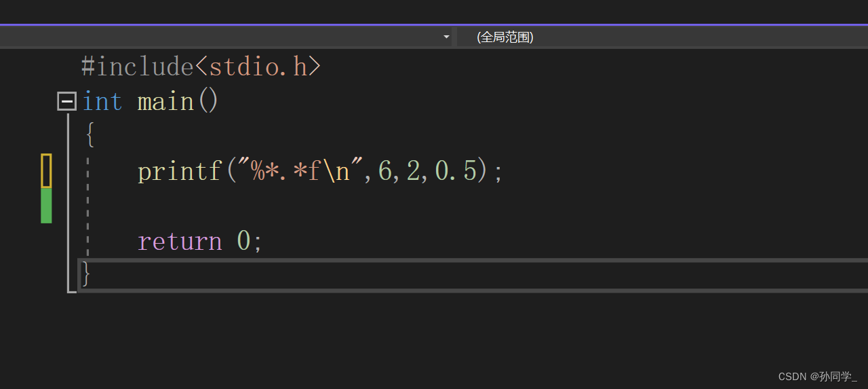The height and width of the screenshot is (389, 868).
Task: Click the "%*.*f\n" format string
Action: [x=300, y=172]
